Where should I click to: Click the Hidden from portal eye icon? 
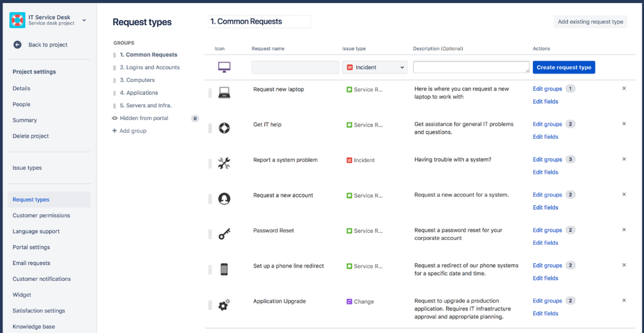(115, 118)
